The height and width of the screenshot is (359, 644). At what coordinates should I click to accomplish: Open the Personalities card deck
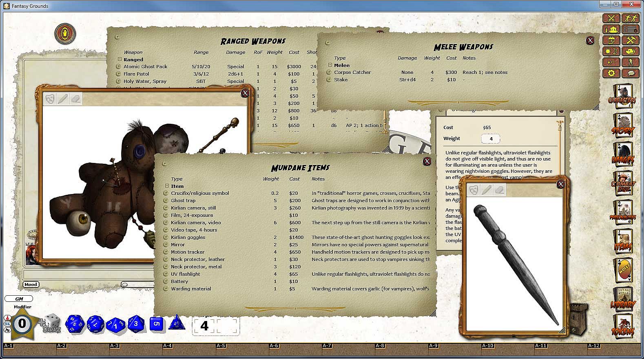(622, 212)
